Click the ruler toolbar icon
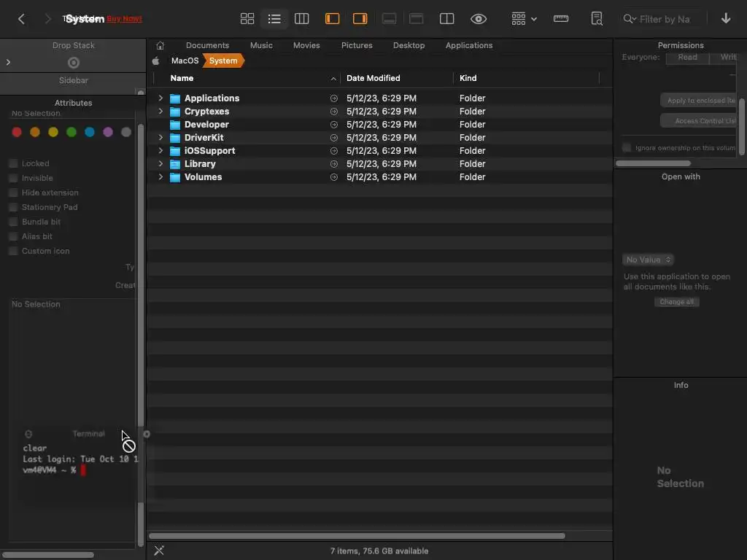The height and width of the screenshot is (560, 747). tap(561, 19)
